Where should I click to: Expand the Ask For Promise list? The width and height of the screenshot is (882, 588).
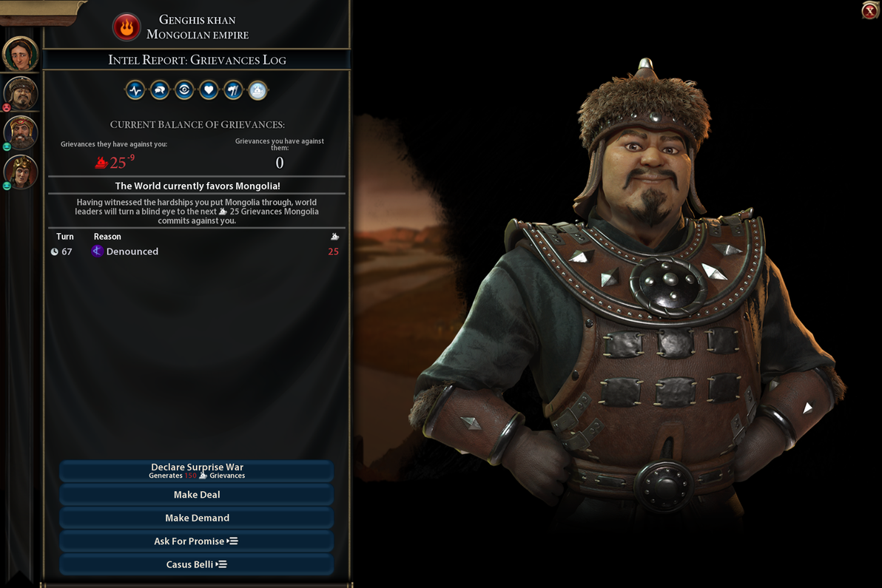pyautogui.click(x=197, y=541)
